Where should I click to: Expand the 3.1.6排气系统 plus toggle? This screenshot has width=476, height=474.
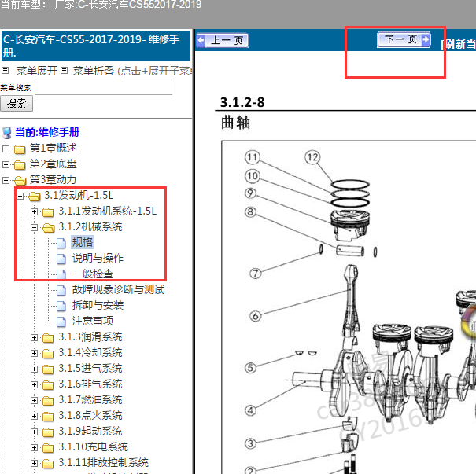35,385
